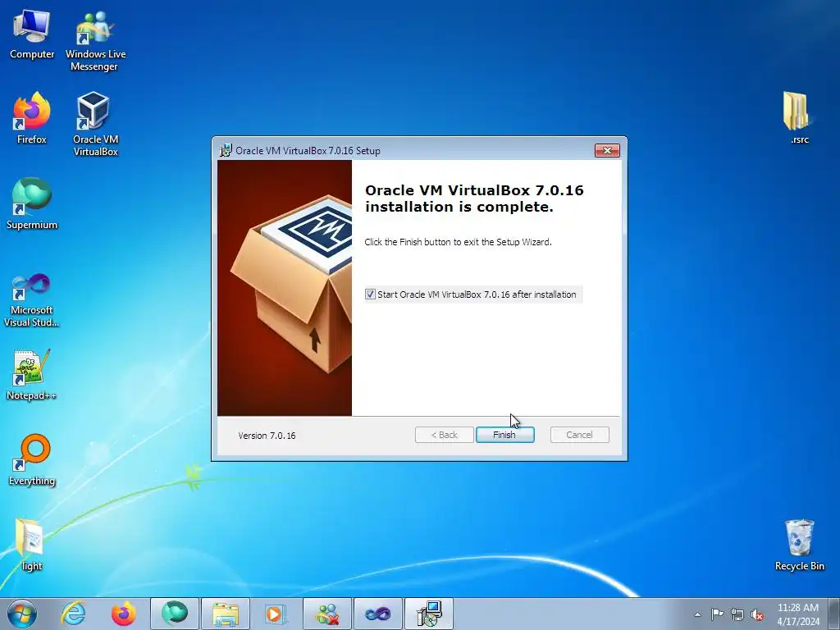
Task: Open the muted volume tray icon
Action: point(757,614)
